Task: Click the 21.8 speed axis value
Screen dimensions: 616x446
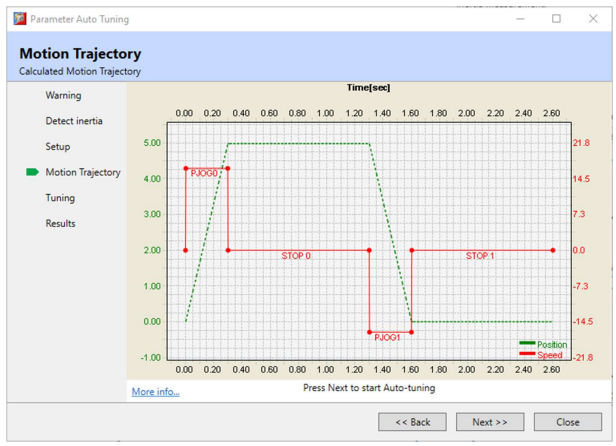Action: point(581,143)
